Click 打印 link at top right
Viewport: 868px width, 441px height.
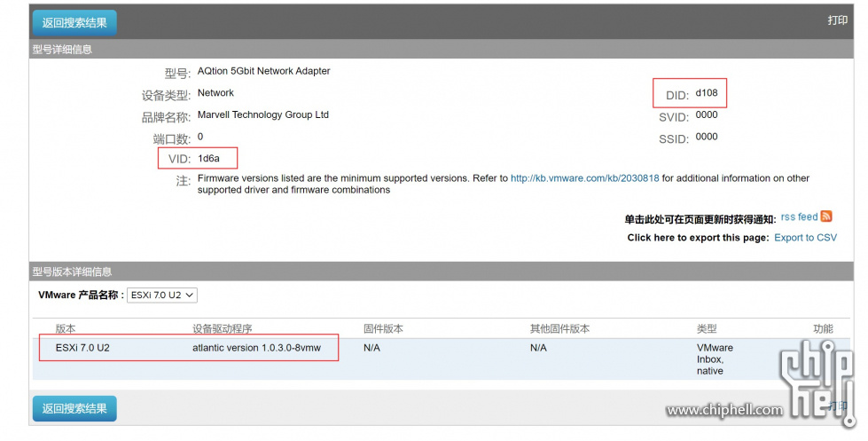(837, 20)
